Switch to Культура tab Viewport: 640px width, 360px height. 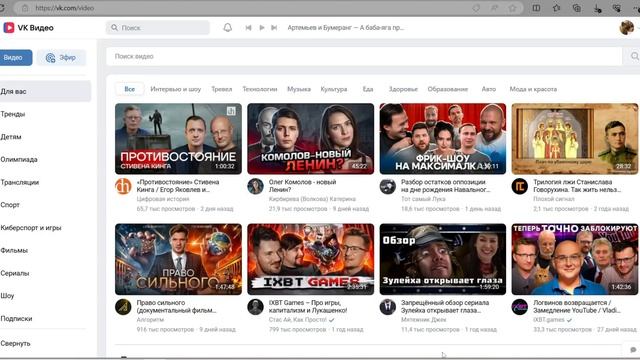coord(334,89)
